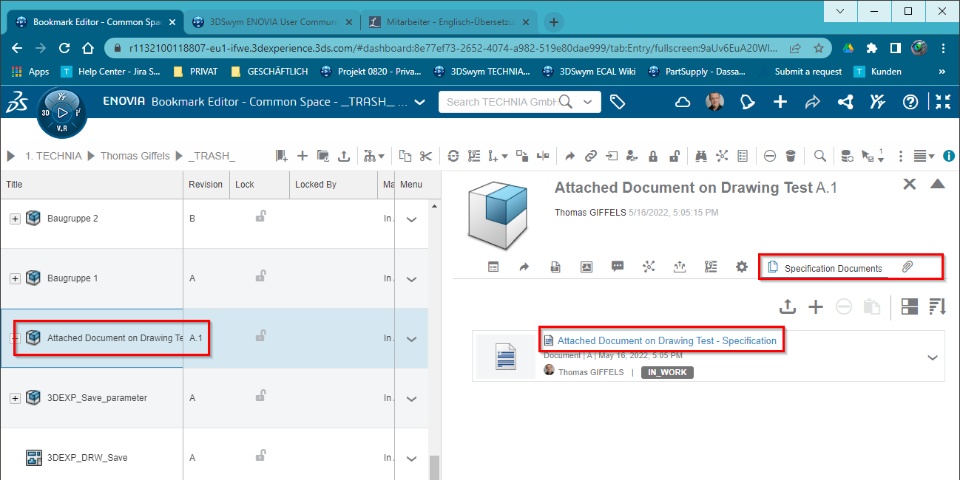Screen dimensions: 960x480
Task: Toggle the lock icon for 3DEXP_Save_parameter
Action: tap(260, 396)
